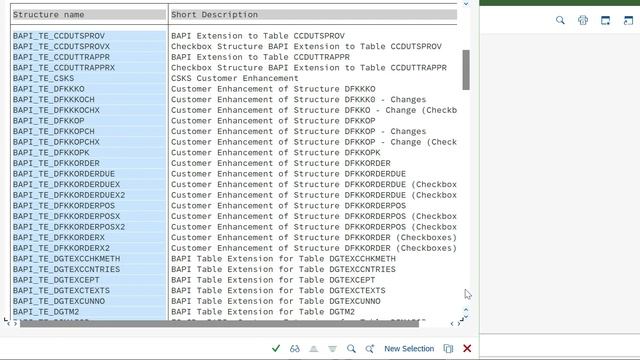Click 'BAPI Table Extension for Table DGTEXCEPT'

pyautogui.click(x=273, y=280)
